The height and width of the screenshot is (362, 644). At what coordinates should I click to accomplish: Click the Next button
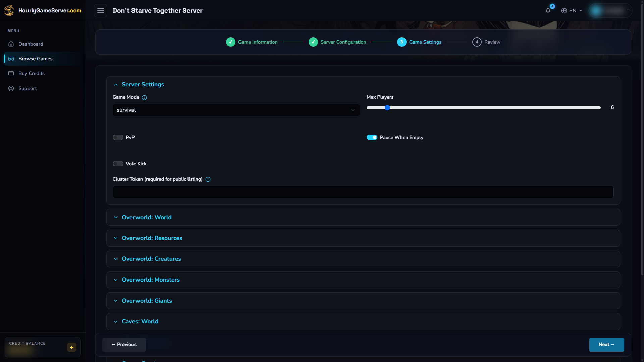606,345
